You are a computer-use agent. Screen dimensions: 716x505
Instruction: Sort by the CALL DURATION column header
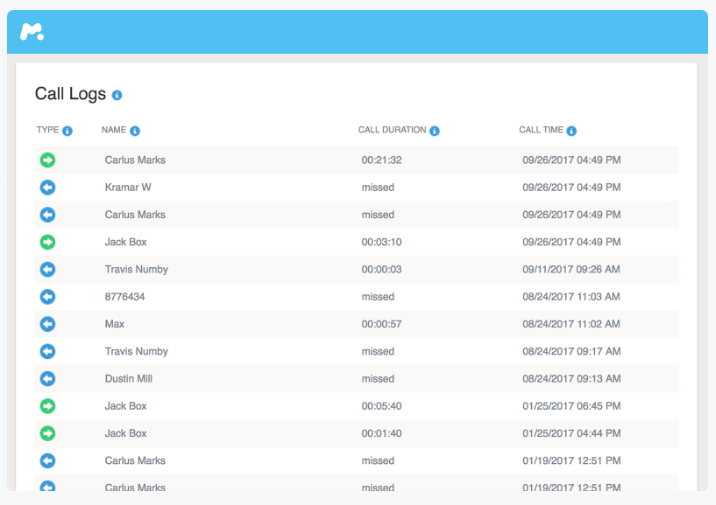[x=392, y=130]
